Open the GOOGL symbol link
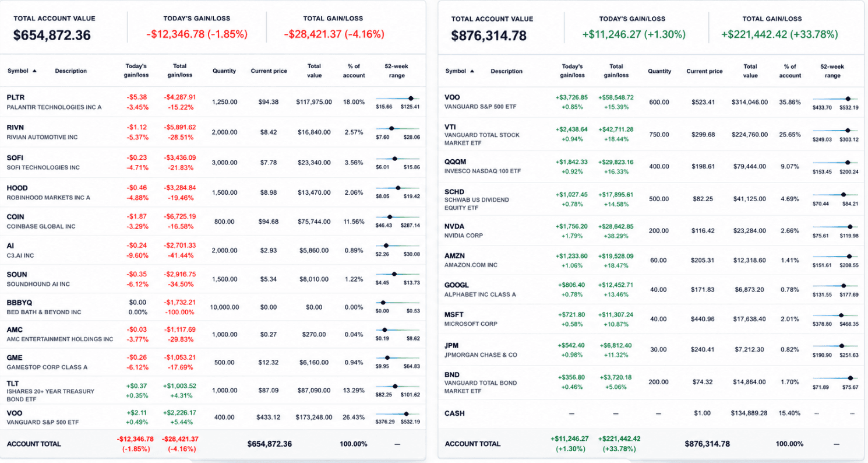 click(456, 285)
